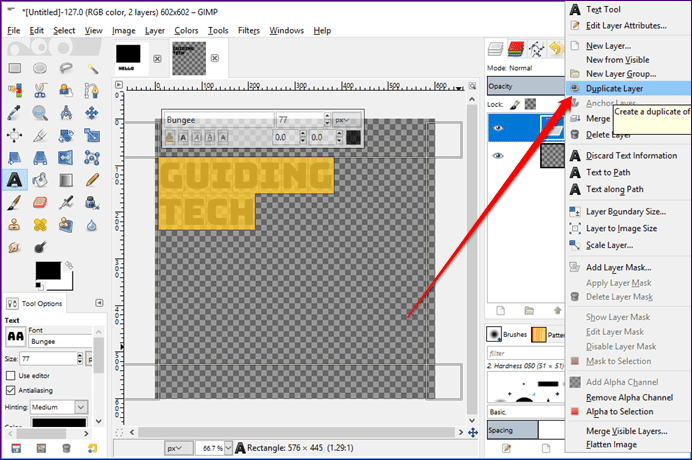Select the Move tool
This screenshot has width=692, height=460.
(92, 113)
